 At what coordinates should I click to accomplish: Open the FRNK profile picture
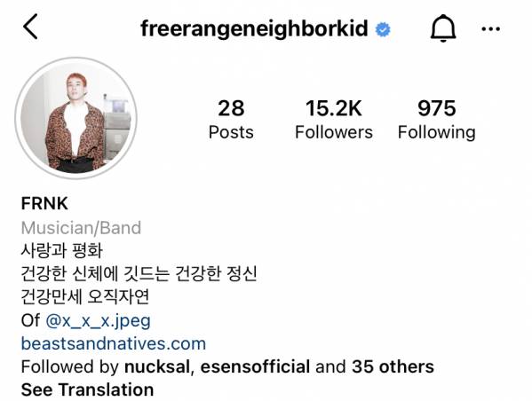[x=76, y=118]
